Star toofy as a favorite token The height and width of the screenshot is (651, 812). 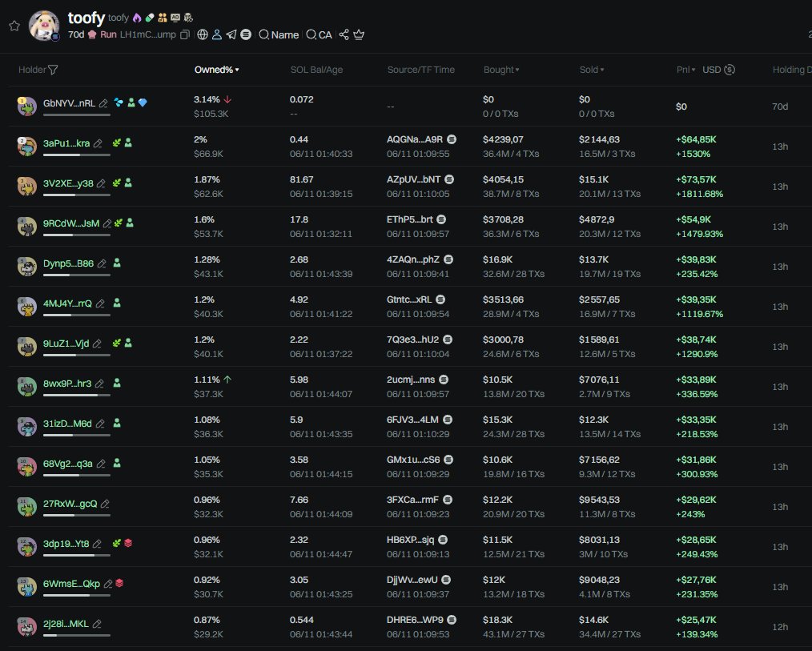tap(14, 26)
